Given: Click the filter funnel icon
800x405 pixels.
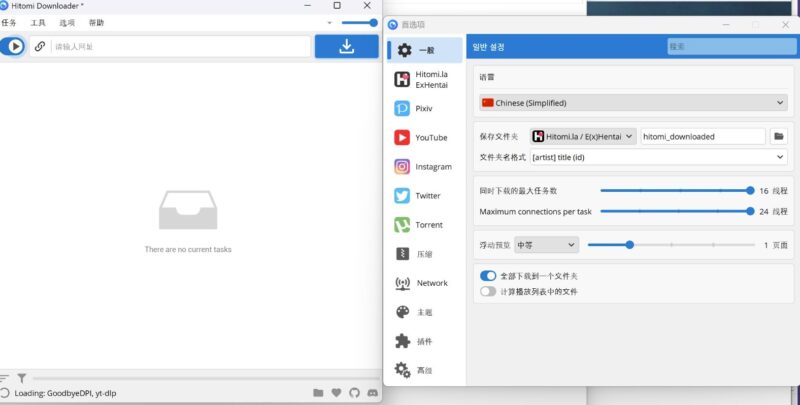Looking at the screenshot, I should 22,379.
